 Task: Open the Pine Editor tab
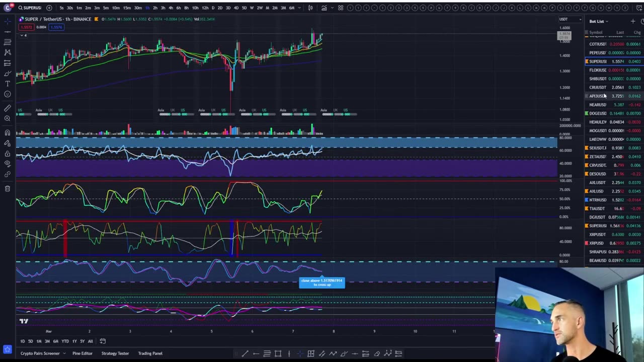tap(83, 353)
